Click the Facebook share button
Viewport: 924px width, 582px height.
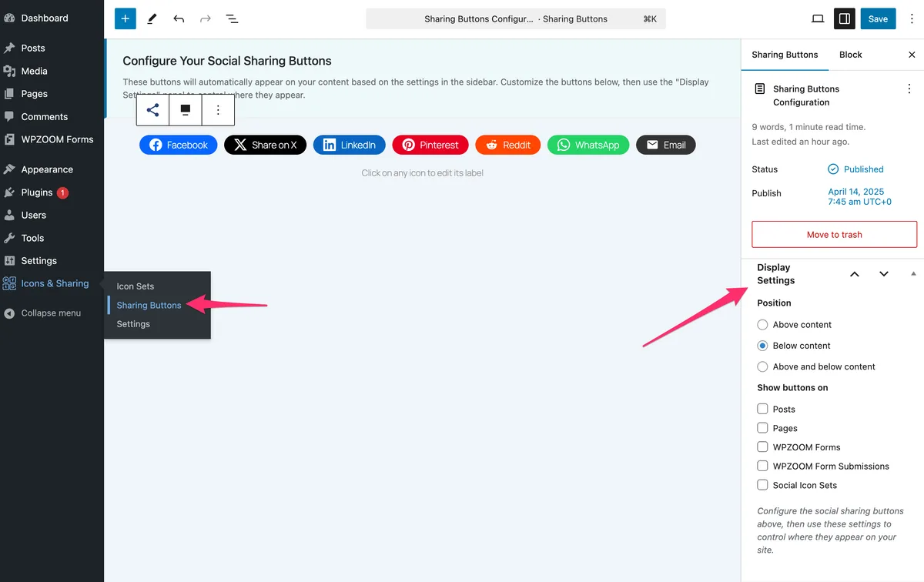[179, 145]
